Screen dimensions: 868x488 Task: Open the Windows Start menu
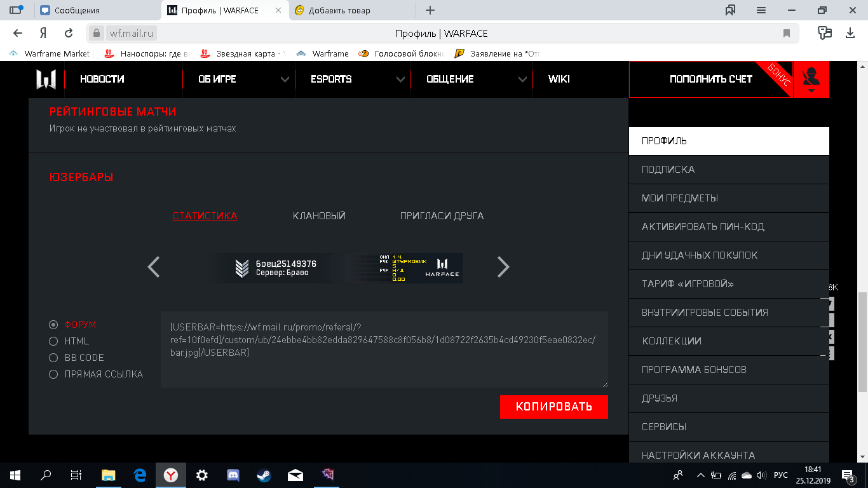click(15, 475)
